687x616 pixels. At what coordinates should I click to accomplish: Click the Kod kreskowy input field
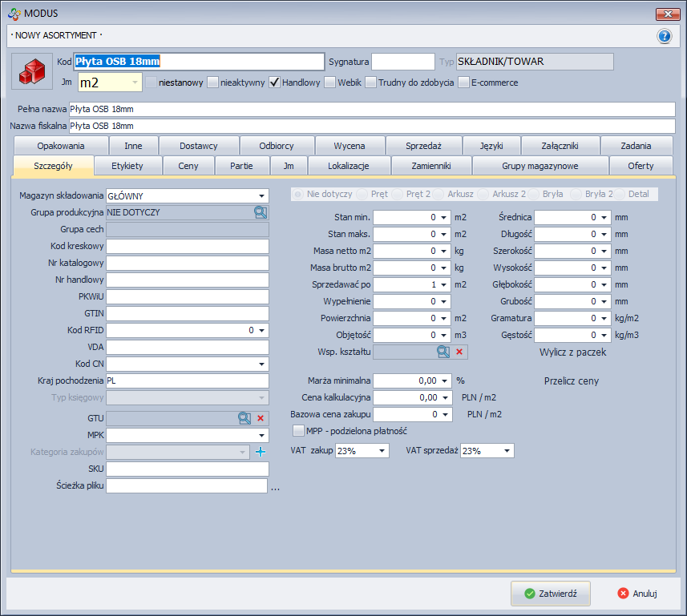[187, 246]
